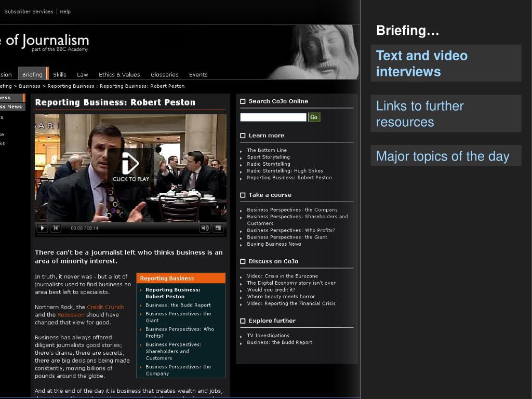Toggle fullscreen on the video player
This screenshot has height=399, width=532.
(218, 228)
